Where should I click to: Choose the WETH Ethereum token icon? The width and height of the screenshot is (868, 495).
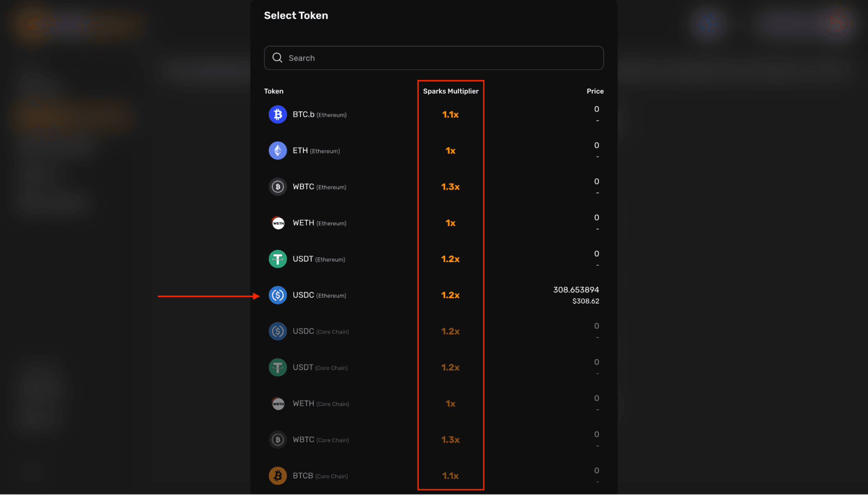click(277, 223)
